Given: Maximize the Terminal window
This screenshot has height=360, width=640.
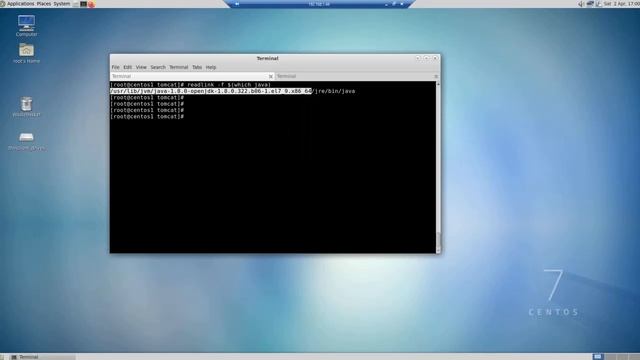Looking at the screenshot, I should pos(427,58).
